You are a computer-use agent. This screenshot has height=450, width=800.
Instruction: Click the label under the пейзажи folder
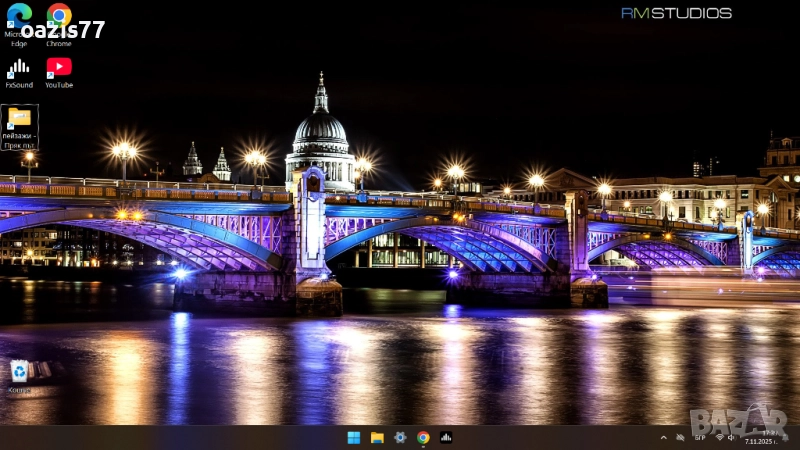(19, 140)
